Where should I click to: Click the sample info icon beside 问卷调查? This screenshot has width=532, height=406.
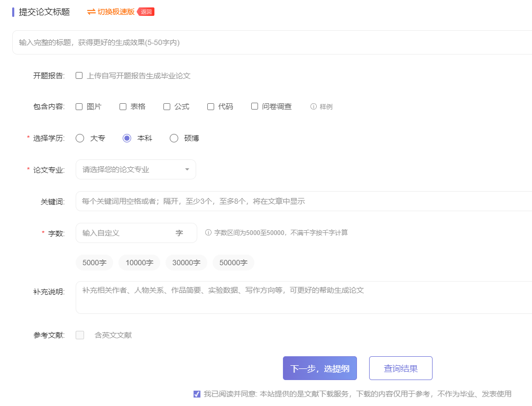315,106
